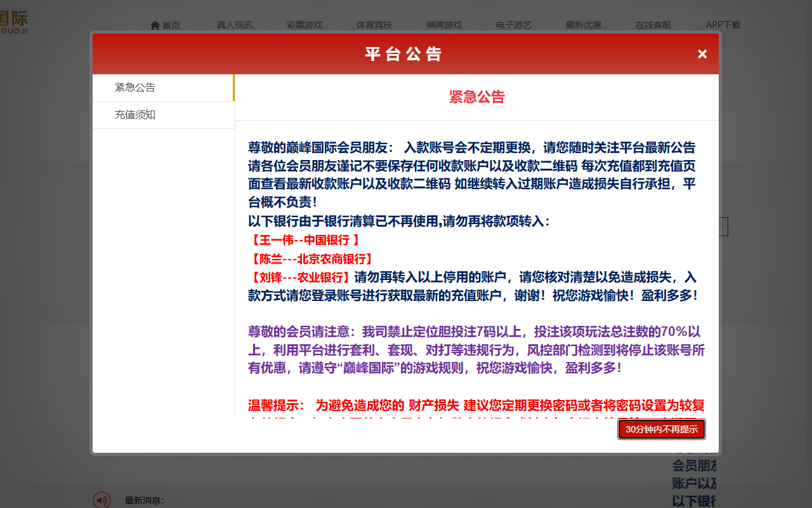Open 在线客服 navigation link
812x508 pixels.
653,25
